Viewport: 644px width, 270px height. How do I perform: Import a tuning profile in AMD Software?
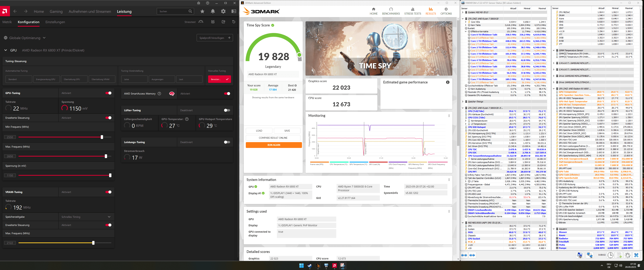[x=213, y=22]
